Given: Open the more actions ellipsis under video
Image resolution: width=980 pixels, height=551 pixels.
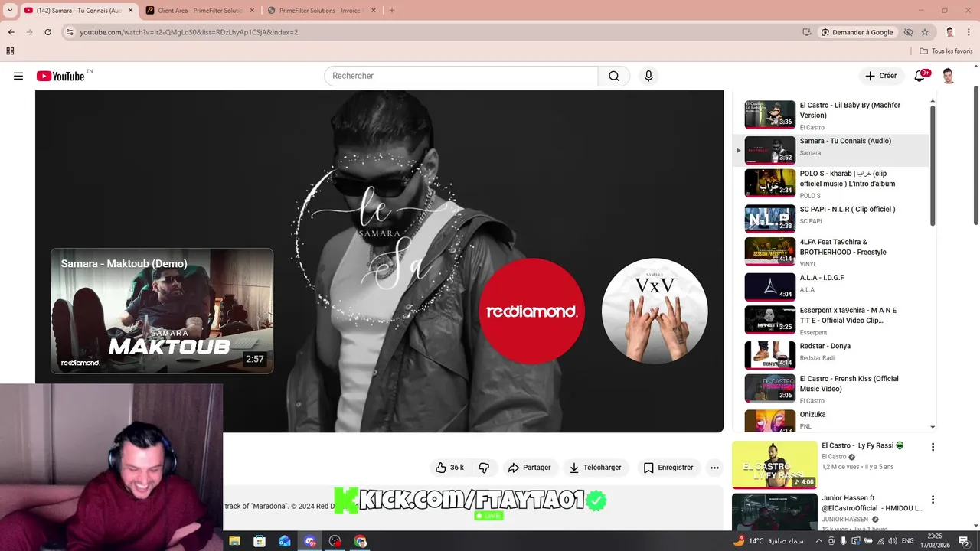Looking at the screenshot, I should pos(714,468).
